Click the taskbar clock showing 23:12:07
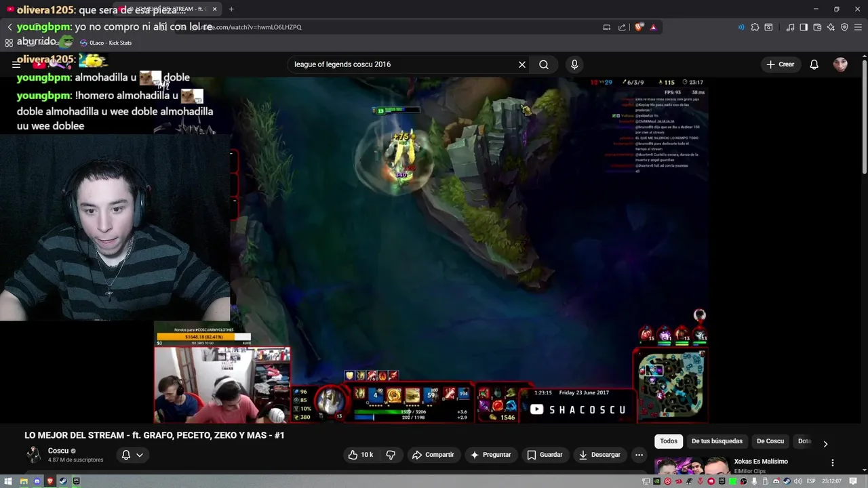 click(x=832, y=481)
